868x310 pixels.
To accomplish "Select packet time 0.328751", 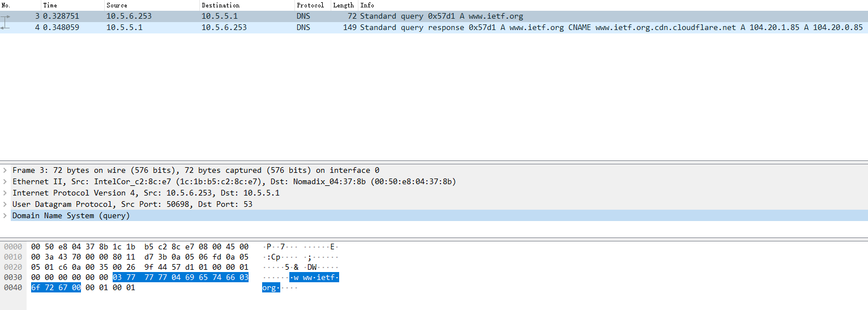I will click(x=61, y=16).
